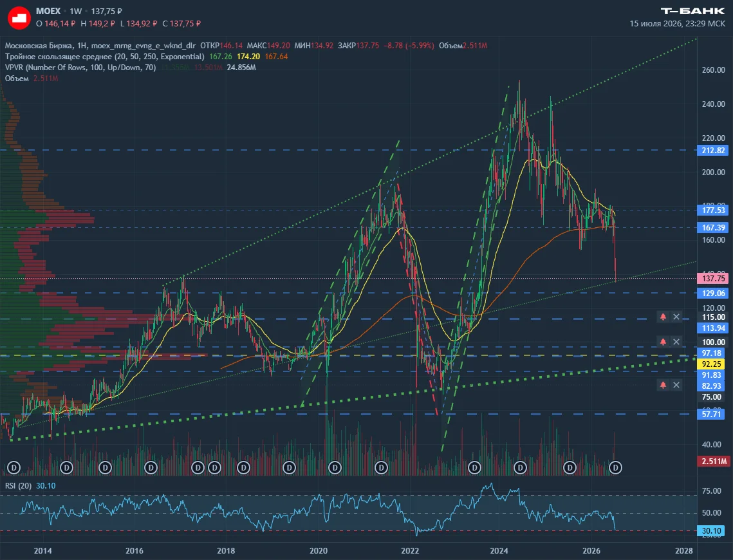Click the volume label 2.511M on the axis
Image resolution: width=733 pixels, height=560 pixels.
(714, 462)
